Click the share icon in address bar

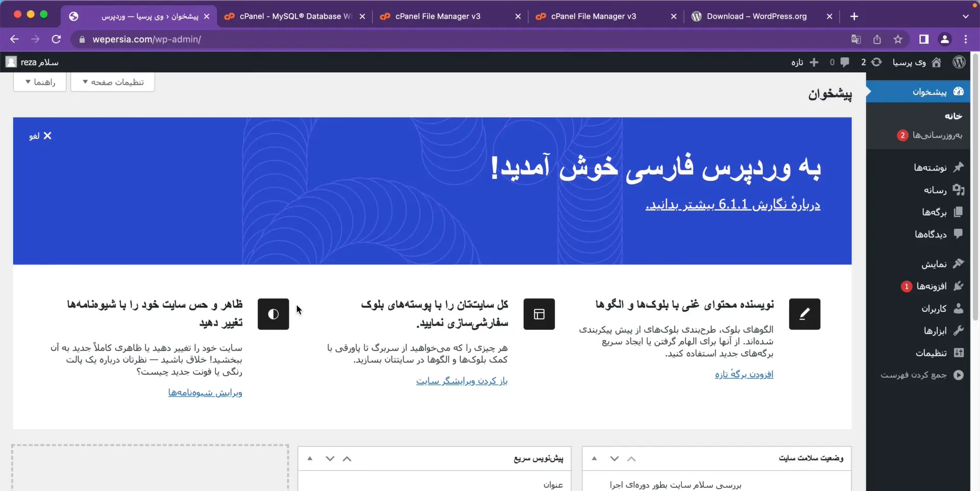pyautogui.click(x=877, y=39)
